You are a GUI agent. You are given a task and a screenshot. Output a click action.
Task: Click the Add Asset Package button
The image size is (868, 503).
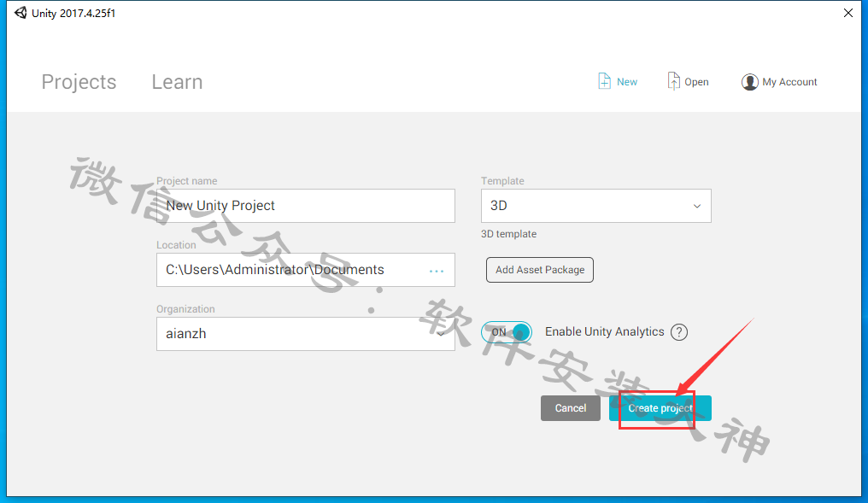[540, 270]
